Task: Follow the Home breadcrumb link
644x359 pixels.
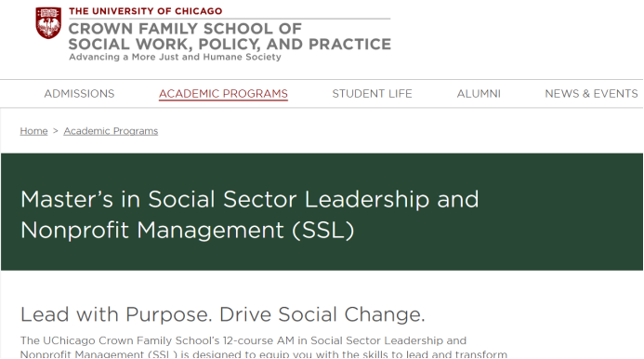Action: click(x=33, y=131)
